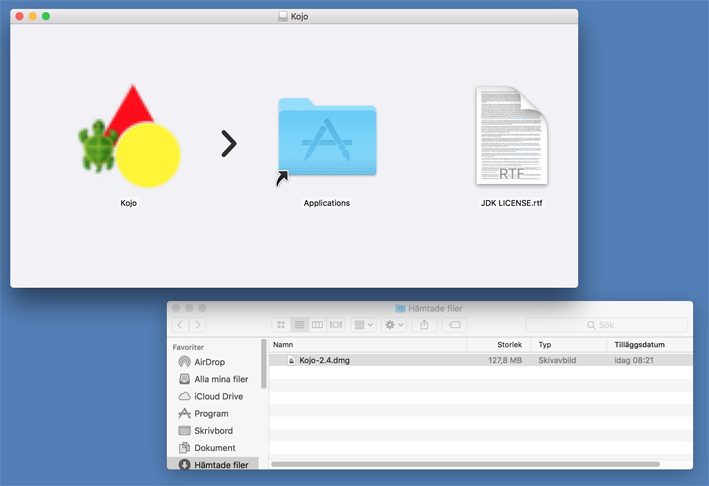Click the Skivavbild type cell
The image size is (709, 486).
[x=557, y=360]
